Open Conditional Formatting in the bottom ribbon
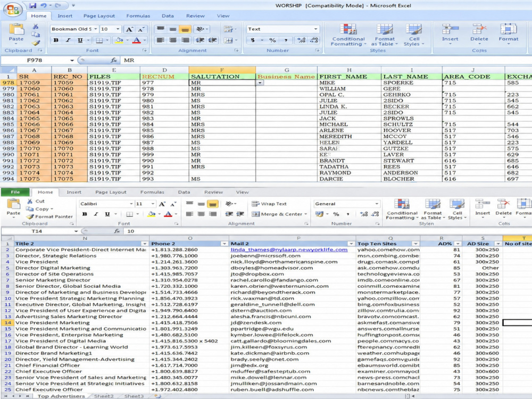 click(x=402, y=209)
